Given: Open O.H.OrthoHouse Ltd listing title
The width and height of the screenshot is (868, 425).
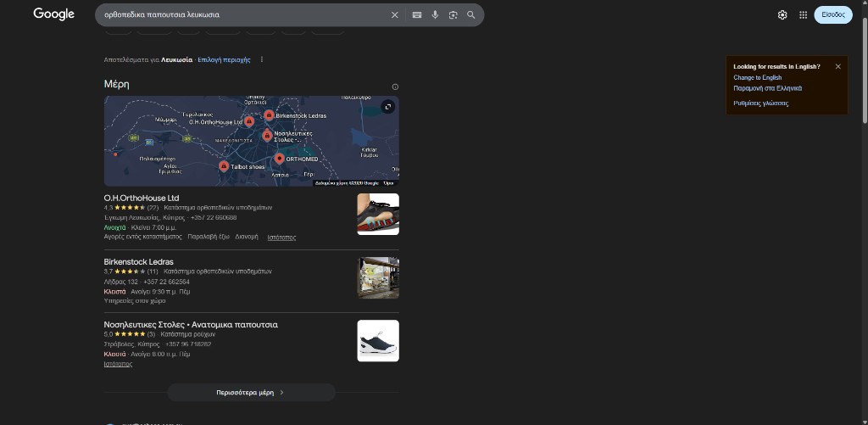Looking at the screenshot, I should tap(142, 198).
